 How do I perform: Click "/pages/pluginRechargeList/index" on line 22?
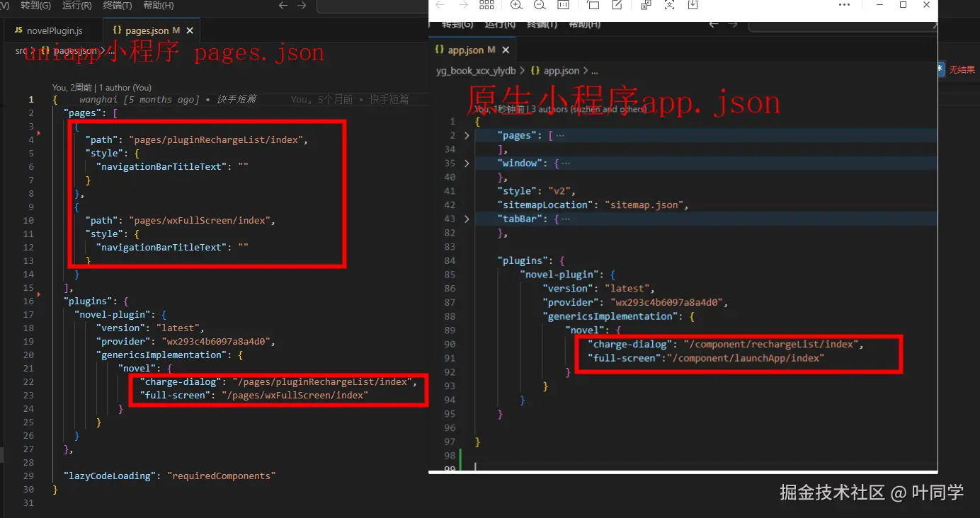click(x=323, y=382)
